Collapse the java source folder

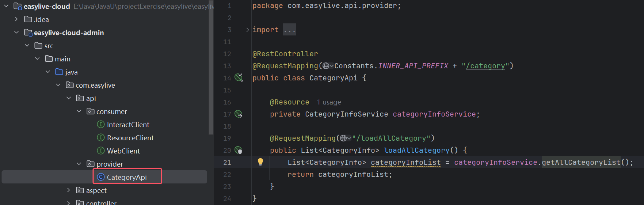(x=48, y=72)
